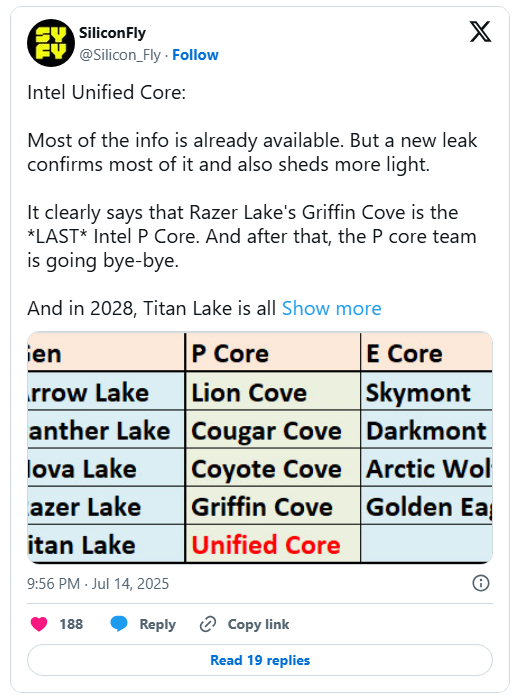The width and height of the screenshot is (514, 700).
Task: Click the chain link copy icon
Action: (208, 624)
